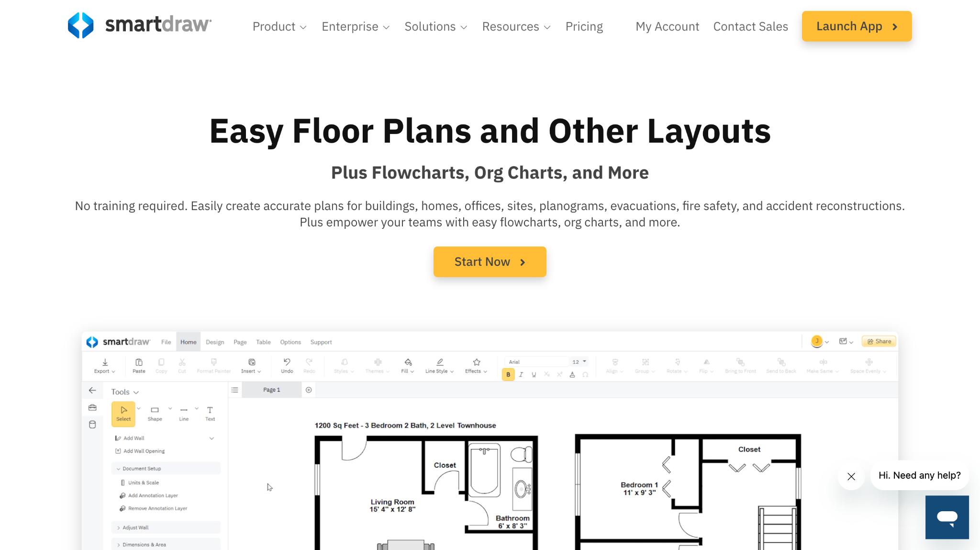Open the File menu
The width and height of the screenshot is (980, 550).
click(x=166, y=342)
